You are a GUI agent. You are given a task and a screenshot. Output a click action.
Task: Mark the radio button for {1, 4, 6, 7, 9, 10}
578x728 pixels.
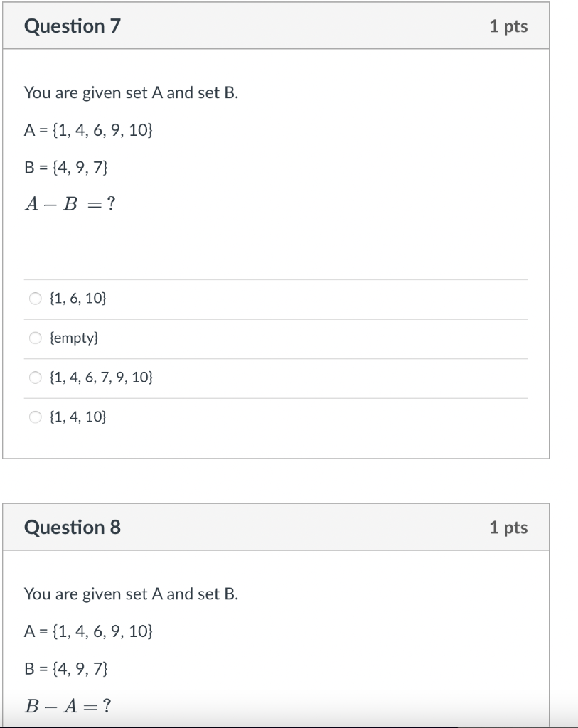(36, 378)
